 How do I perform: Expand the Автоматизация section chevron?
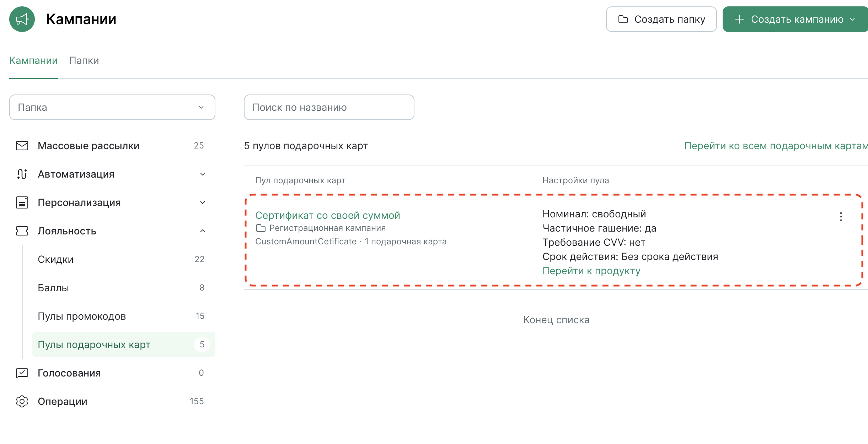(203, 174)
